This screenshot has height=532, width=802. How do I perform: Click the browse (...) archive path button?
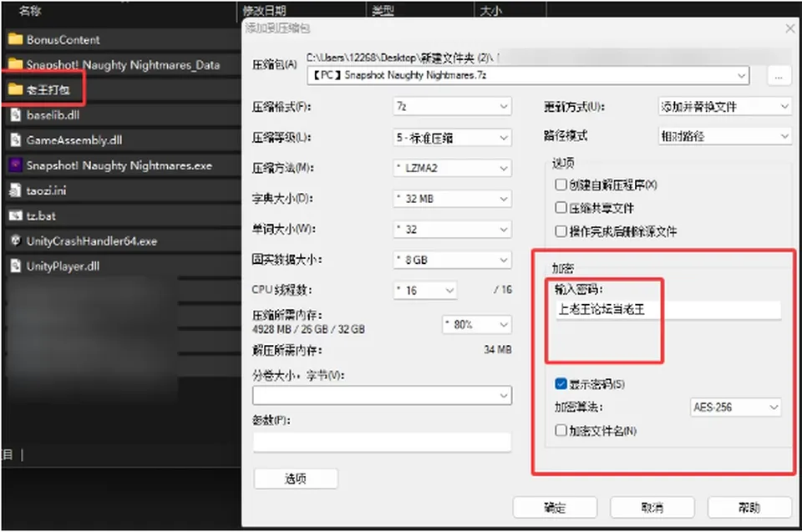click(779, 76)
